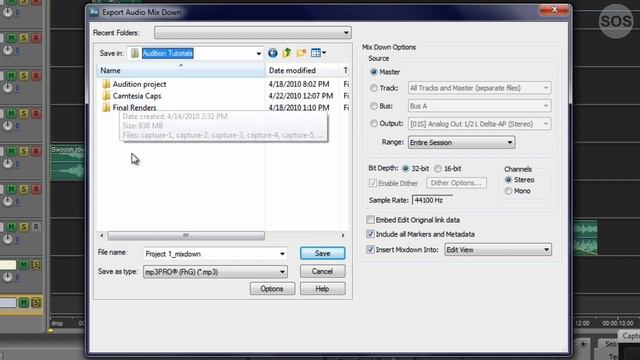Enable Embed Edit Original link data
The width and height of the screenshot is (640, 360).
(x=370, y=220)
